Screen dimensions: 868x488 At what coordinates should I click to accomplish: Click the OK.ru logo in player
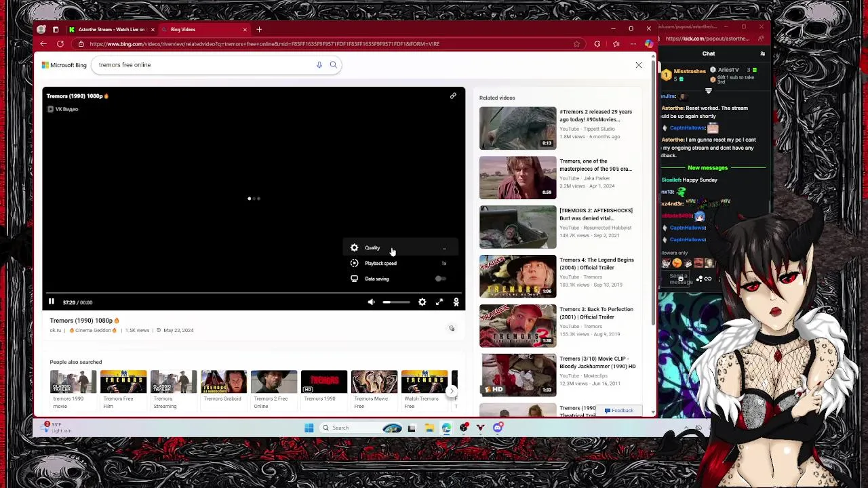(x=456, y=302)
